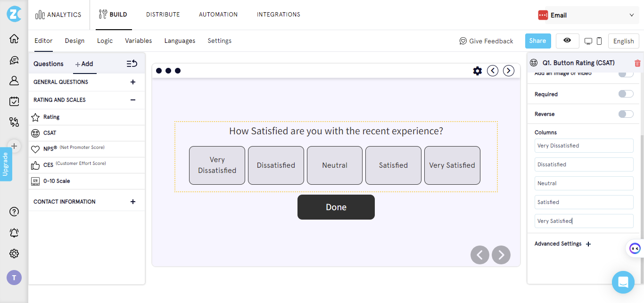Viewport: 644px width, 303px height.
Task: Delete the Q1 Button Rating question
Action: tap(637, 63)
